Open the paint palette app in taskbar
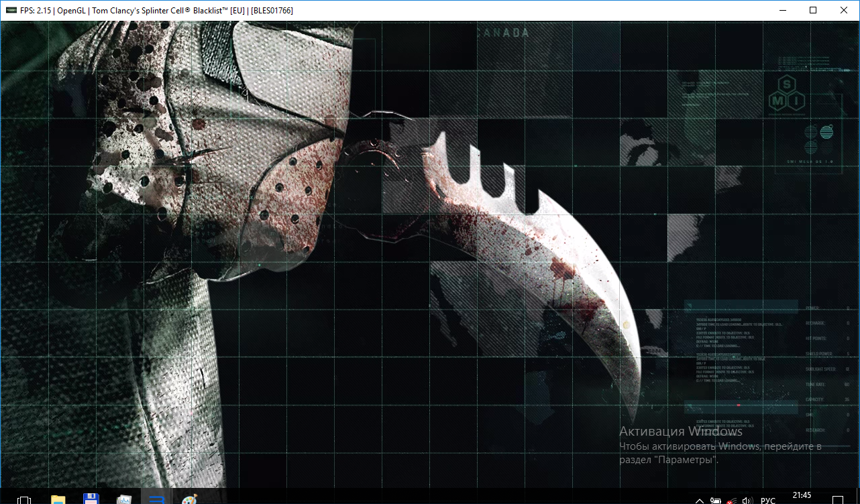The width and height of the screenshot is (860, 504). 190,499
